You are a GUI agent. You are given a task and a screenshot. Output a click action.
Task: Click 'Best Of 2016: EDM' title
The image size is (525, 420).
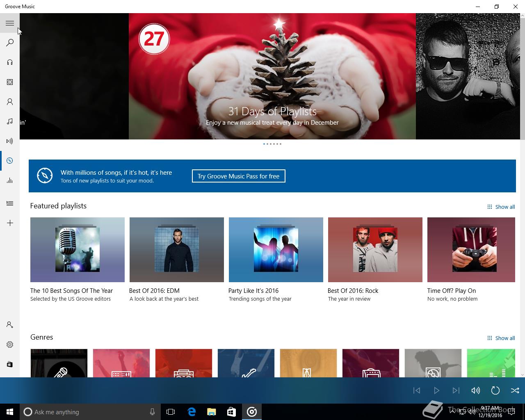tap(154, 290)
